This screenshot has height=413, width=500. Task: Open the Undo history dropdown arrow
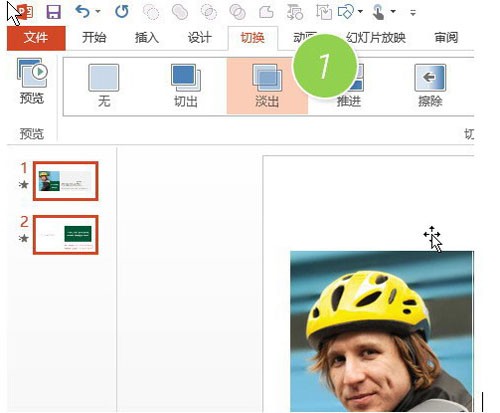98,12
